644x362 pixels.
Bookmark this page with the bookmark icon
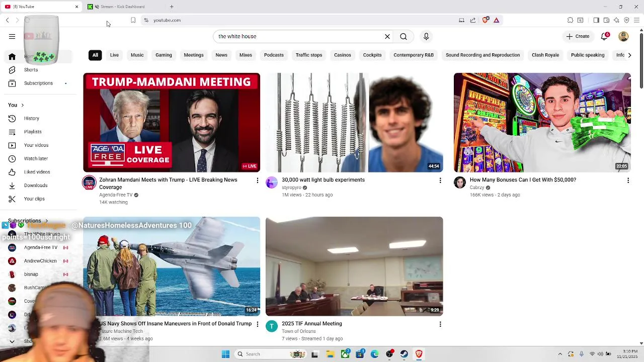pos(133,20)
